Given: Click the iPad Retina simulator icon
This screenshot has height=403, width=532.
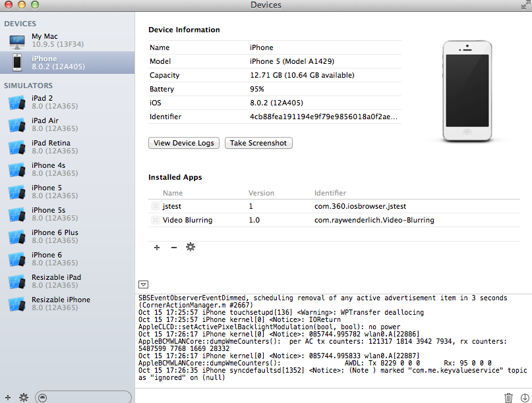Looking at the screenshot, I should point(17,147).
